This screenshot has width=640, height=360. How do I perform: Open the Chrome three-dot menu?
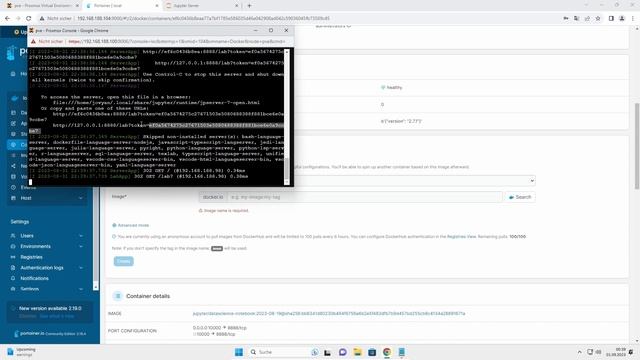(x=633, y=18)
